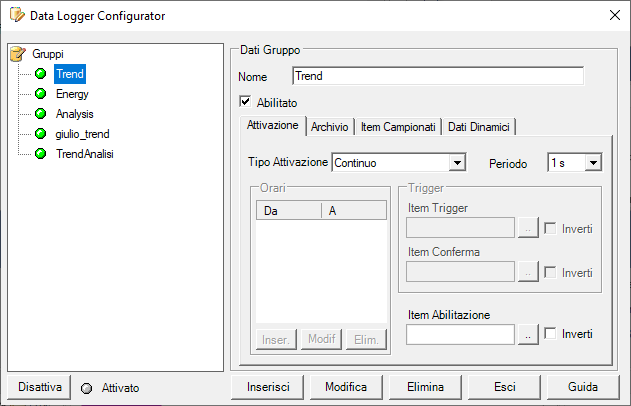Browse for Item Abilitazione with ellipsis button
The width and height of the screenshot is (631, 406).
[x=529, y=334]
